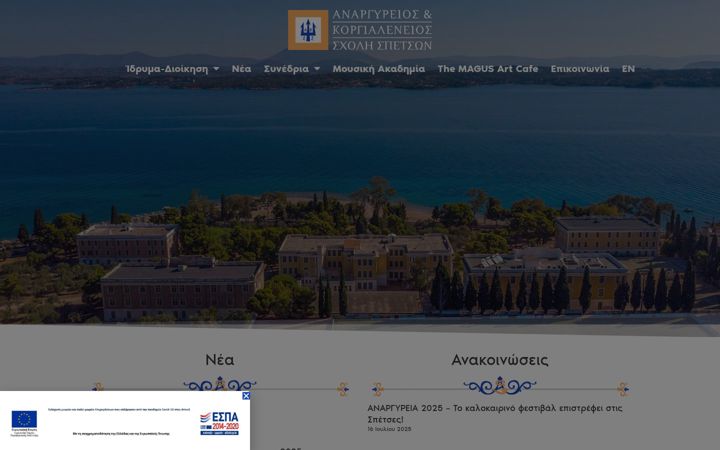Click the ΕΣΠΑ 2014-2020 logo

point(219,423)
